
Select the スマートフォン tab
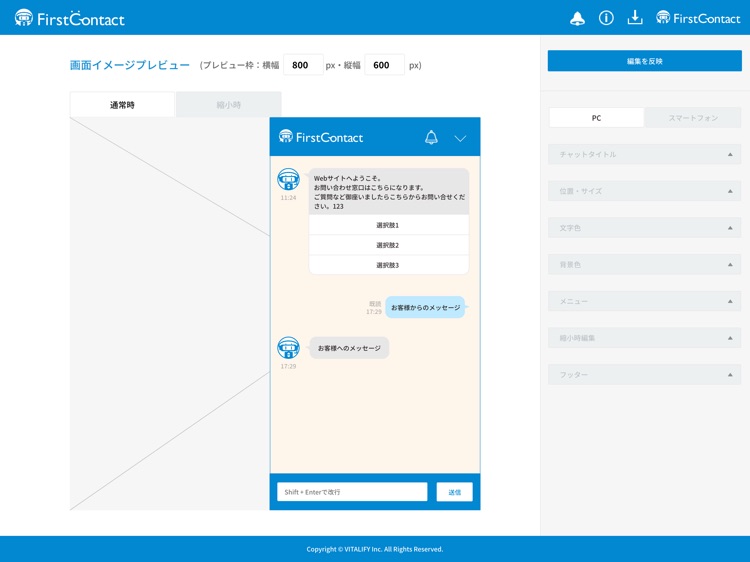693,118
